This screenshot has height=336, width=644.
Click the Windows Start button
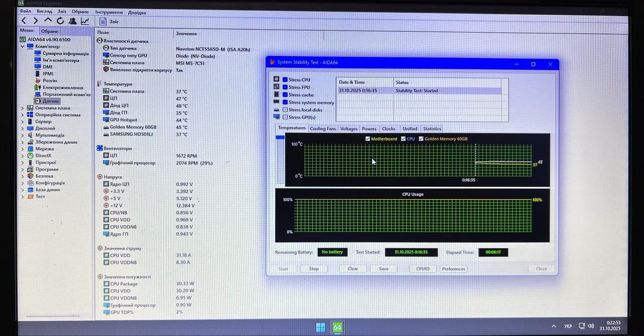[321, 327]
